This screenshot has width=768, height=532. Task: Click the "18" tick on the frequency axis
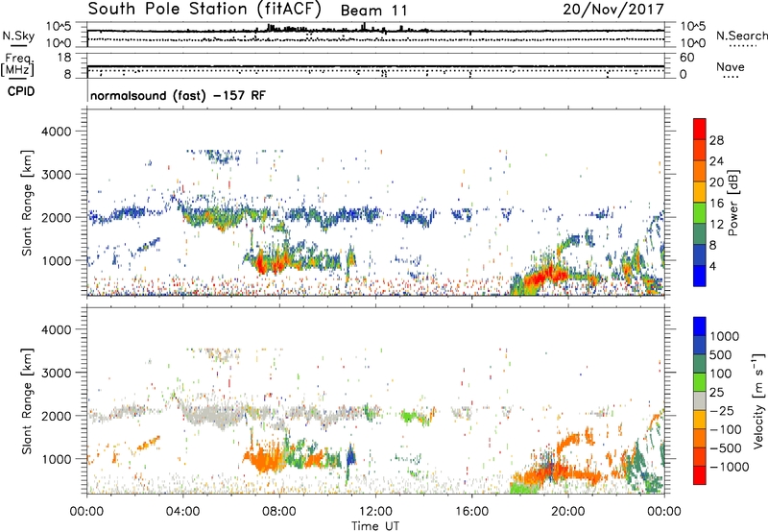(x=64, y=58)
